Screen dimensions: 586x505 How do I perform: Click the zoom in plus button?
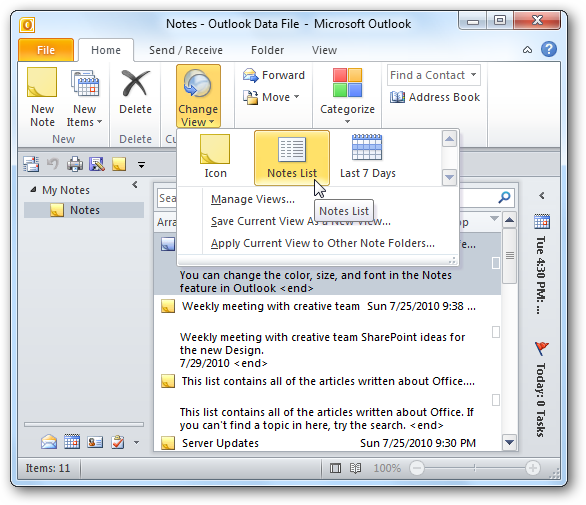coord(533,468)
